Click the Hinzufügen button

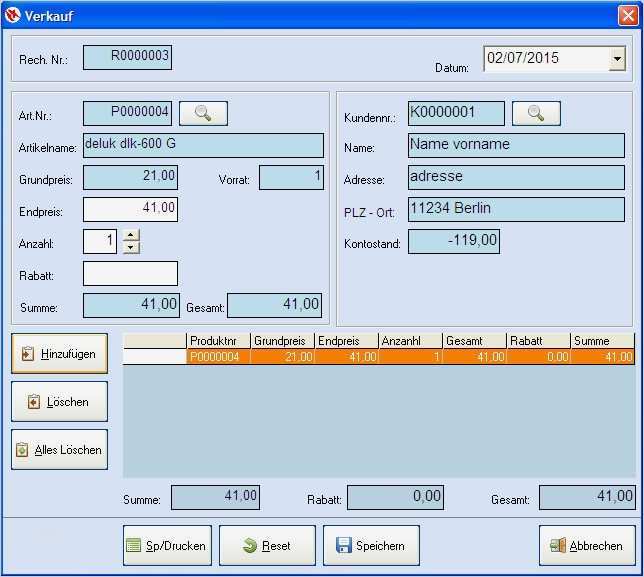(x=60, y=354)
